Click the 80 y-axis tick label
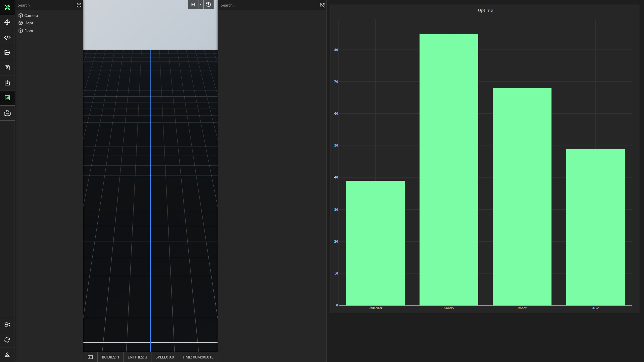Screen dimensions: 644x362 [336, 50]
